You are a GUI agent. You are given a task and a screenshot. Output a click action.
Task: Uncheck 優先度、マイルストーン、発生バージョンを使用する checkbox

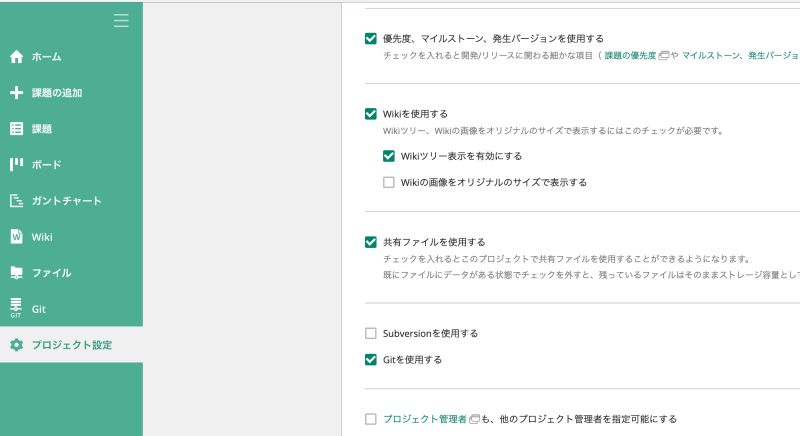pyautogui.click(x=371, y=39)
